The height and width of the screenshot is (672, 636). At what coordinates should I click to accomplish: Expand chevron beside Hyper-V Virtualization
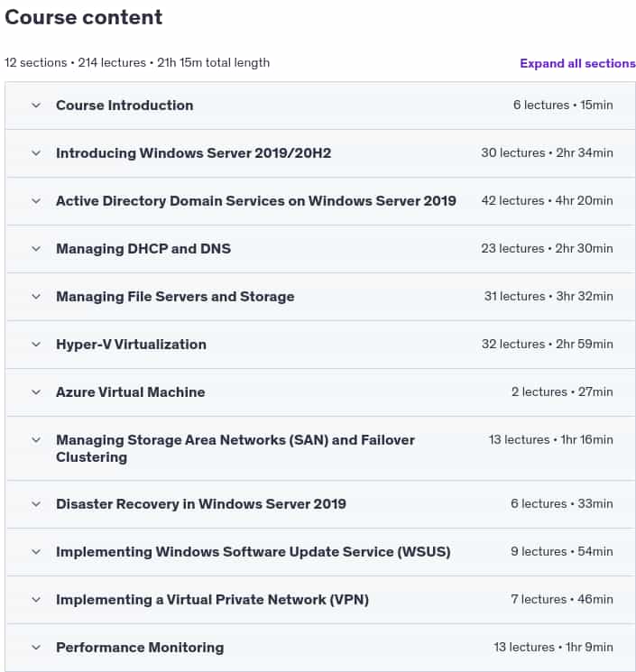(x=36, y=345)
